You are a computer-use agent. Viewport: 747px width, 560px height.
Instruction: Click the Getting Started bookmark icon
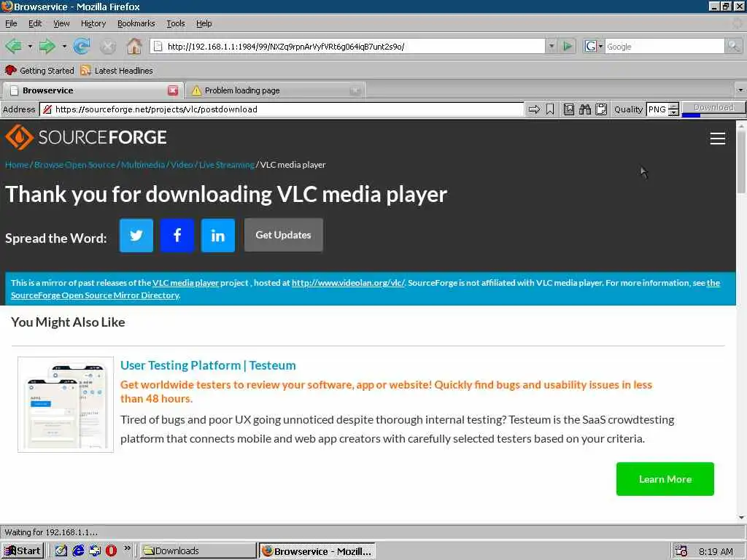pos(10,71)
